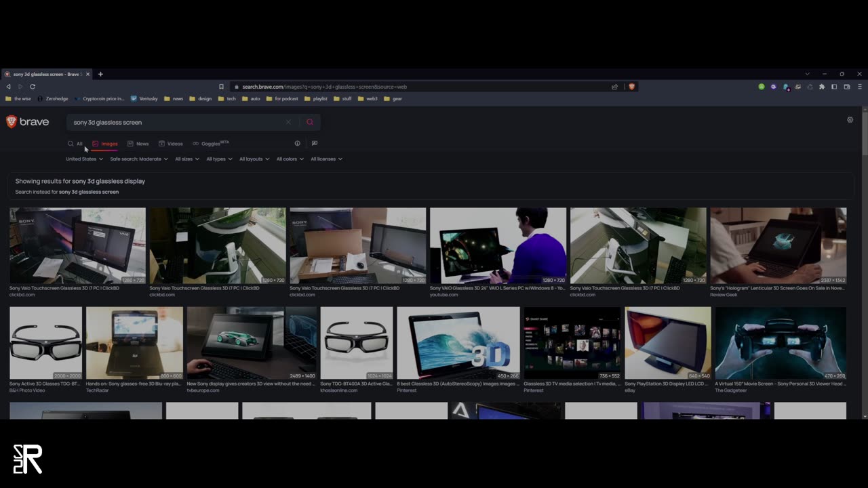The height and width of the screenshot is (488, 868).
Task: Expand the All types filter
Action: (x=219, y=159)
